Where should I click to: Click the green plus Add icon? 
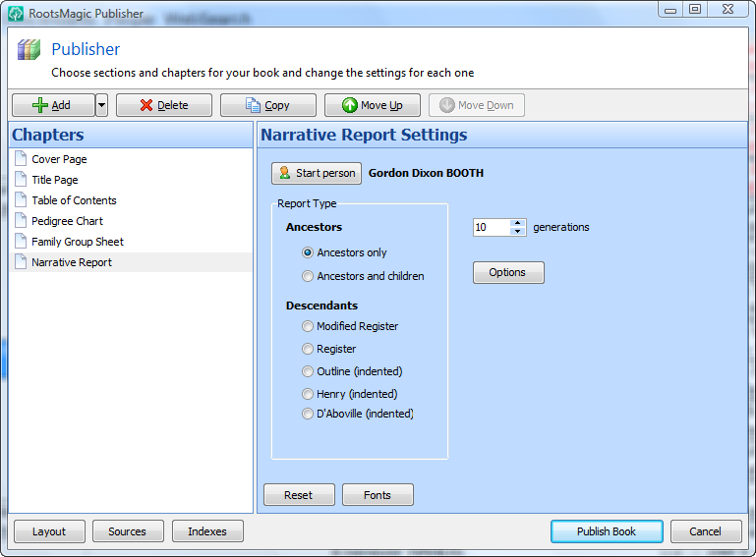pyautogui.click(x=40, y=105)
